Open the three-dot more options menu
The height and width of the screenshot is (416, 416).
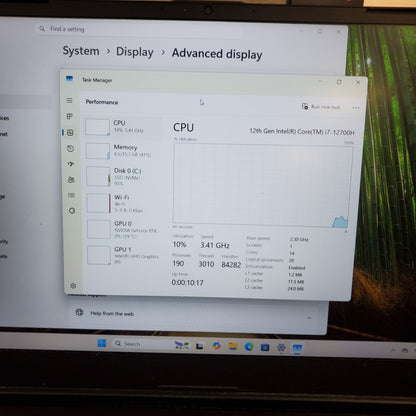[x=356, y=108]
